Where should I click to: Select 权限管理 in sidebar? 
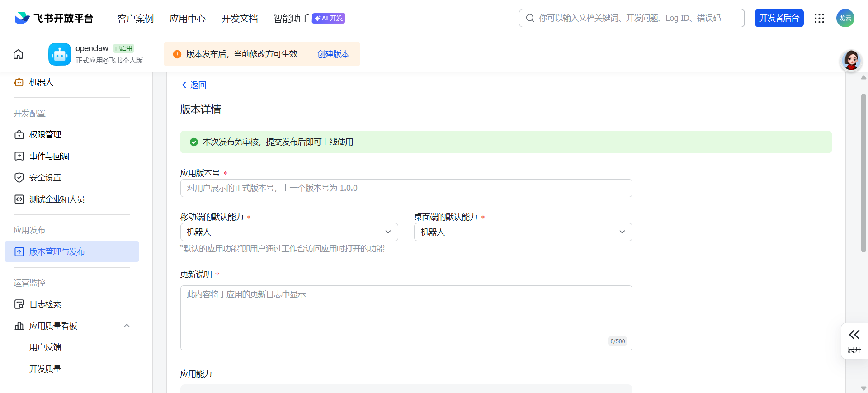[45, 135]
